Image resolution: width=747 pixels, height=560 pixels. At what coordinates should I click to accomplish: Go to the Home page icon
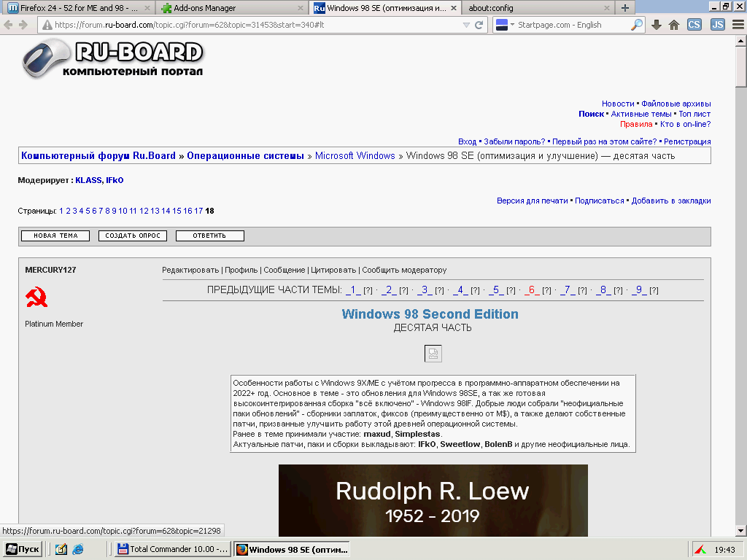[673, 25]
